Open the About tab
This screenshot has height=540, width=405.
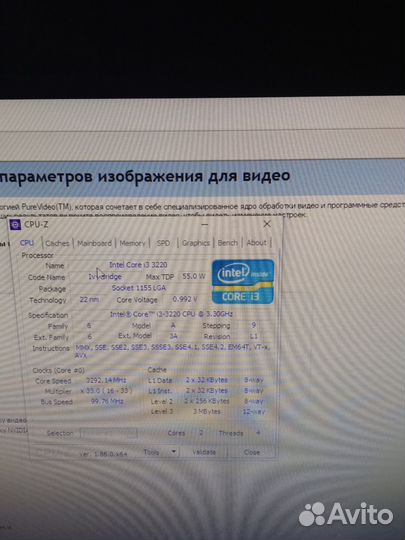click(x=257, y=243)
